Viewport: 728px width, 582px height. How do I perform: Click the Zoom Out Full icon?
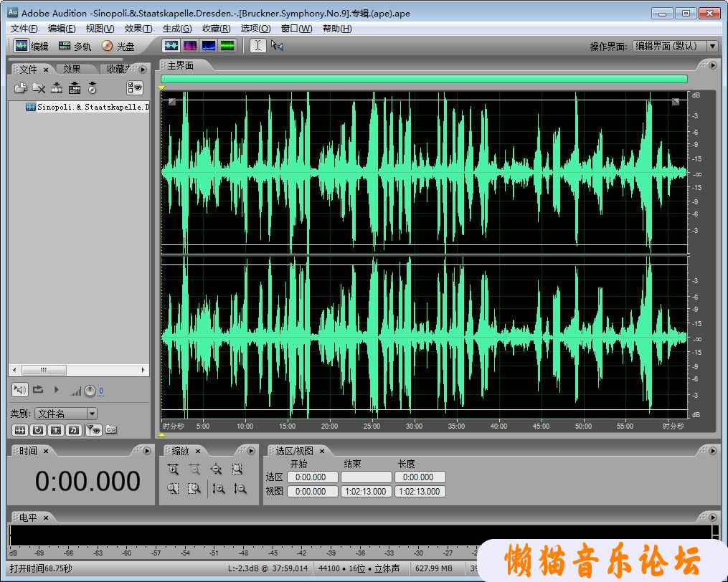pos(216,469)
